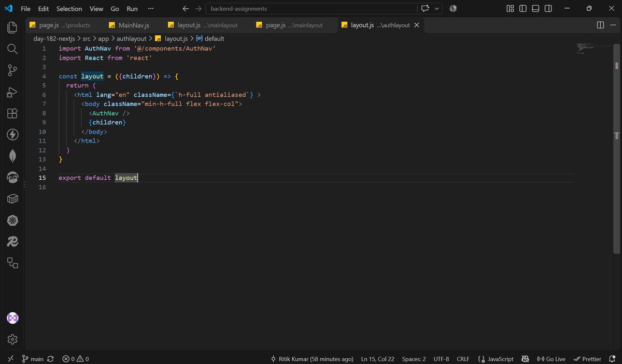Image resolution: width=622 pixels, height=364 pixels.
Task: Switch to the page.js products tab
Action: (x=65, y=25)
